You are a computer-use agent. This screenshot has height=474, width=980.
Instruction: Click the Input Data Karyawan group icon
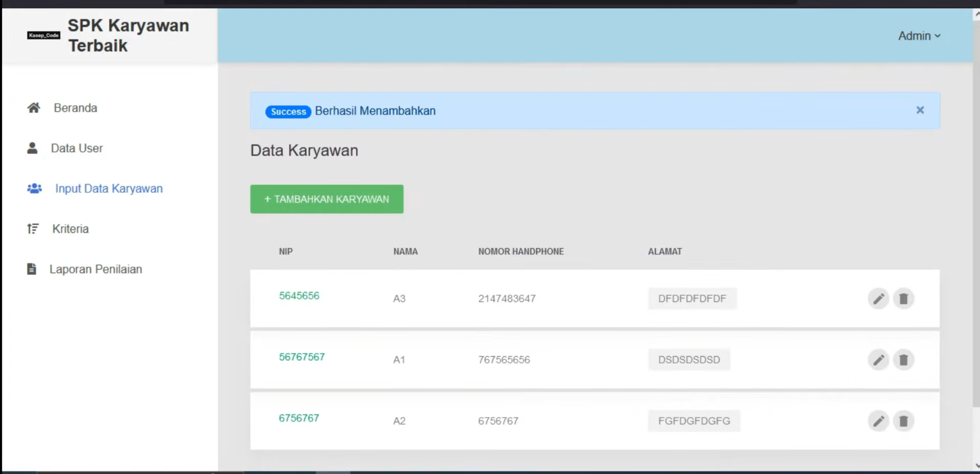tap(35, 188)
